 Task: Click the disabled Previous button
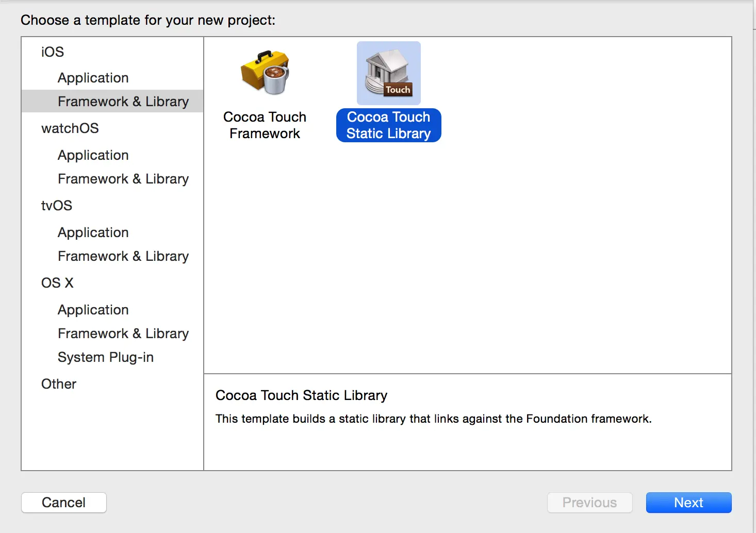click(590, 503)
